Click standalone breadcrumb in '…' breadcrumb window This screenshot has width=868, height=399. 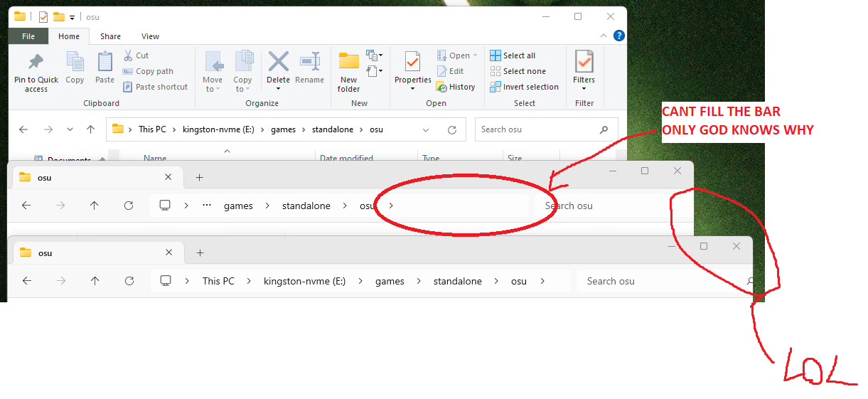306,206
